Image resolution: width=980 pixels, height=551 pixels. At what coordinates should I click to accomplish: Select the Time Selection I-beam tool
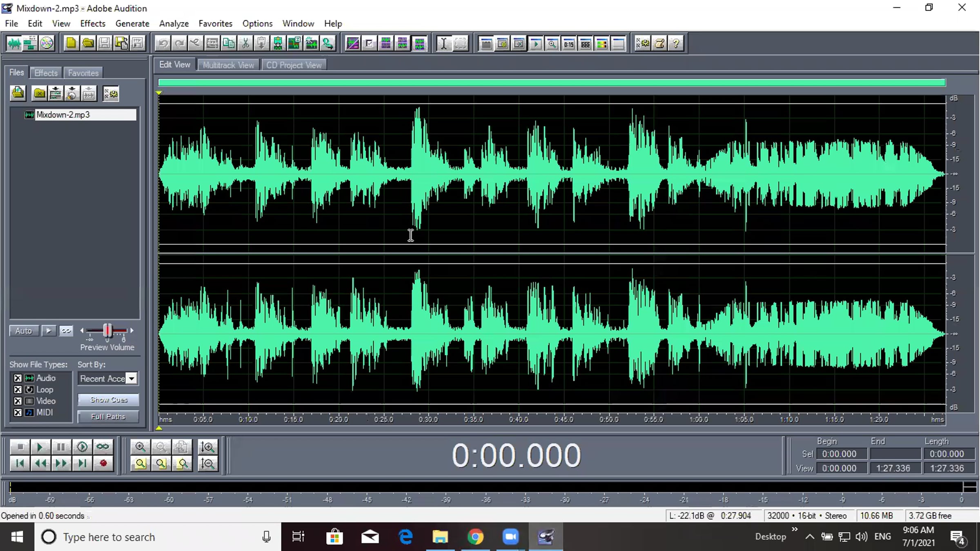pyautogui.click(x=443, y=43)
